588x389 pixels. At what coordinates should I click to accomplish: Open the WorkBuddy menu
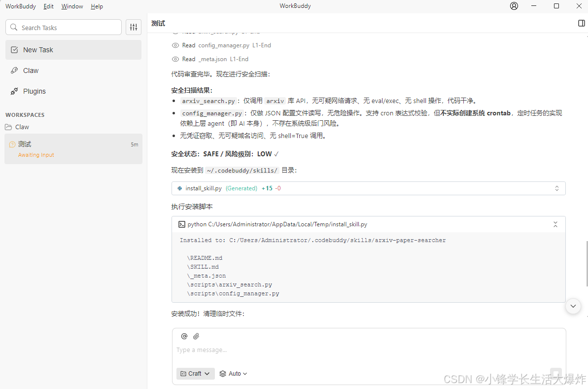point(21,6)
